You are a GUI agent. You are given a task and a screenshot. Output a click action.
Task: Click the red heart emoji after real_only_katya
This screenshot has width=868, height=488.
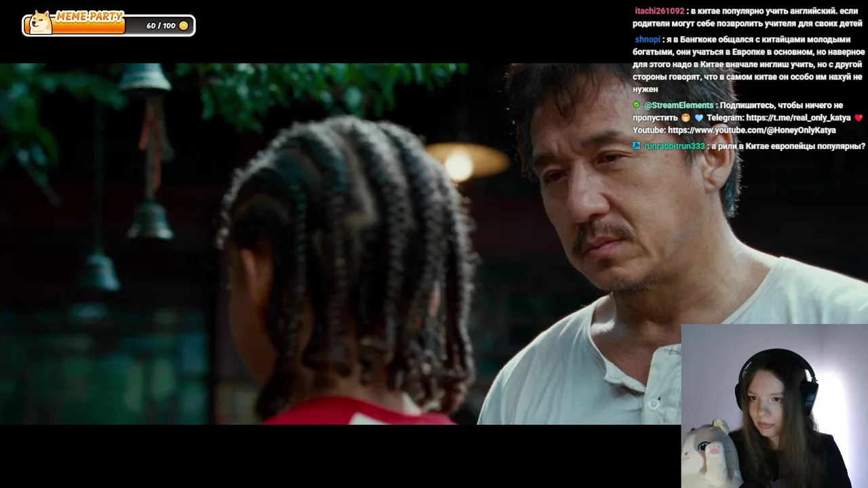pyautogui.click(x=859, y=118)
